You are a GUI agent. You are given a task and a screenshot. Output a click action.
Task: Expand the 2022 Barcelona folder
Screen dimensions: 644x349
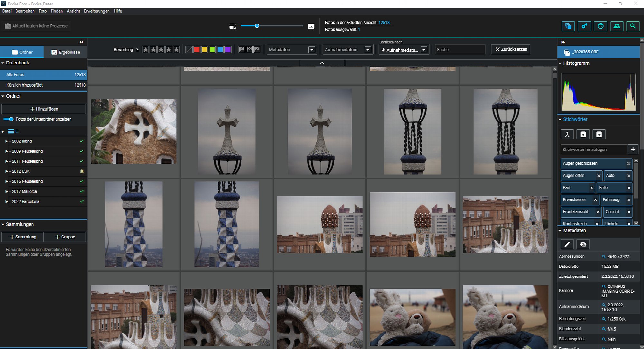pos(6,202)
